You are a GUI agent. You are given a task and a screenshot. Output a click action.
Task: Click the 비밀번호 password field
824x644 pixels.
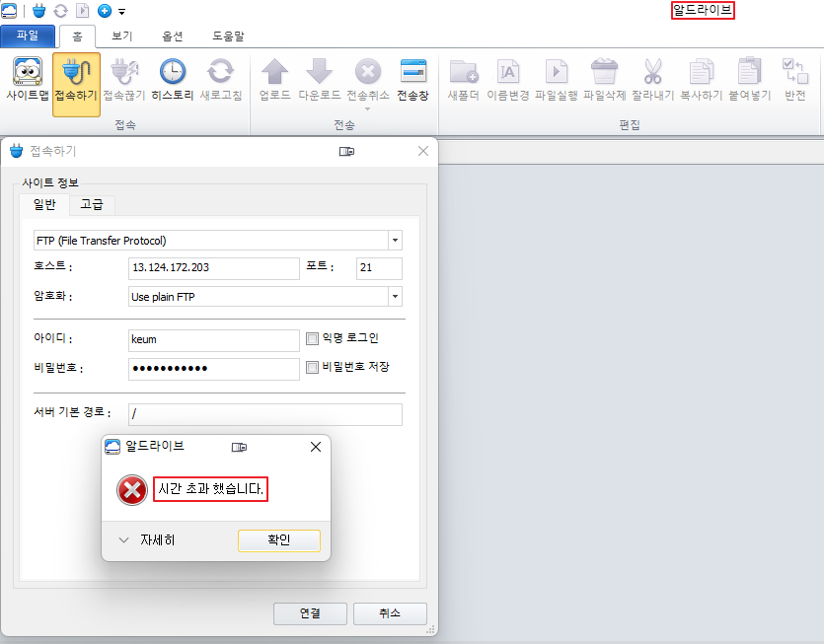pos(214,369)
